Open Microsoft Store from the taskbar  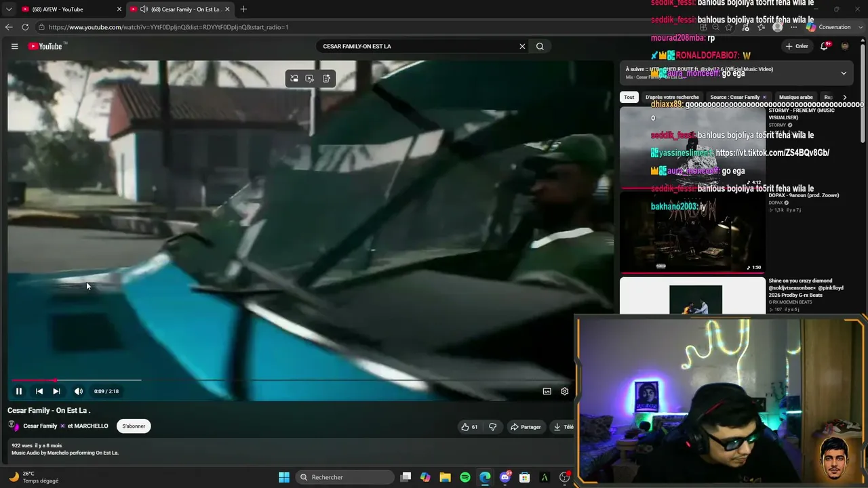click(524, 477)
